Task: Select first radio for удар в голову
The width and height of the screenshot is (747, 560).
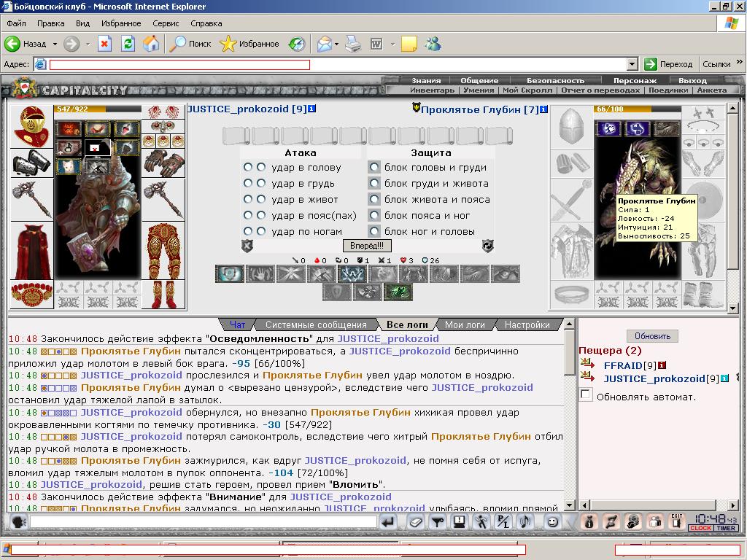Action: [248, 167]
